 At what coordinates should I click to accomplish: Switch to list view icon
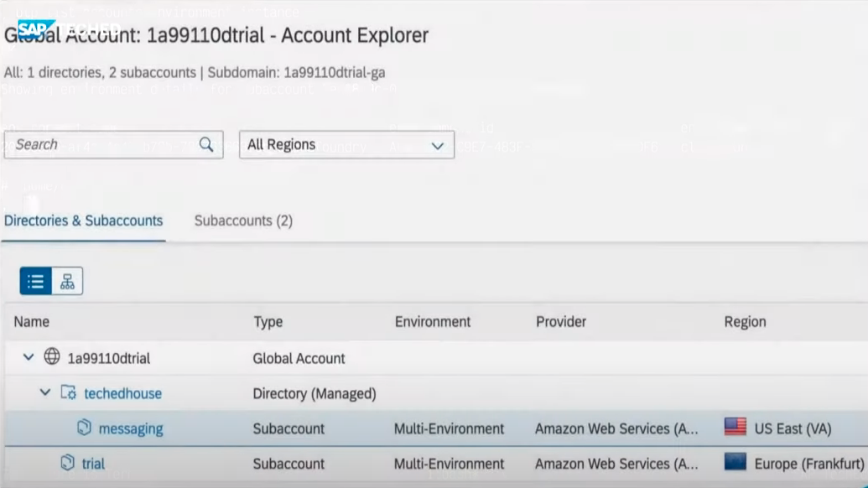36,281
